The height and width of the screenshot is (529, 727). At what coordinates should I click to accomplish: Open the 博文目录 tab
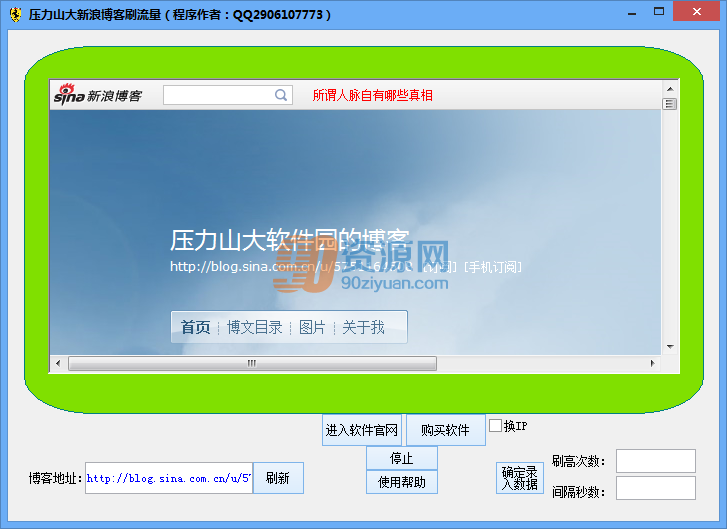coord(254,327)
